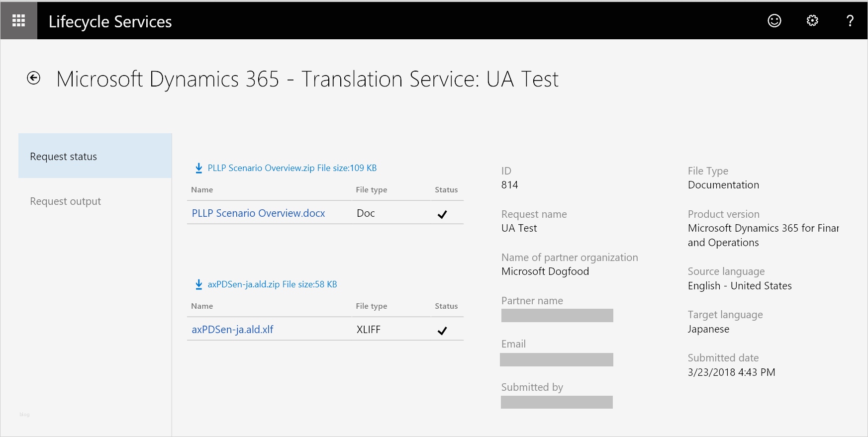
Task: Select the Request status tab
Action: click(95, 156)
